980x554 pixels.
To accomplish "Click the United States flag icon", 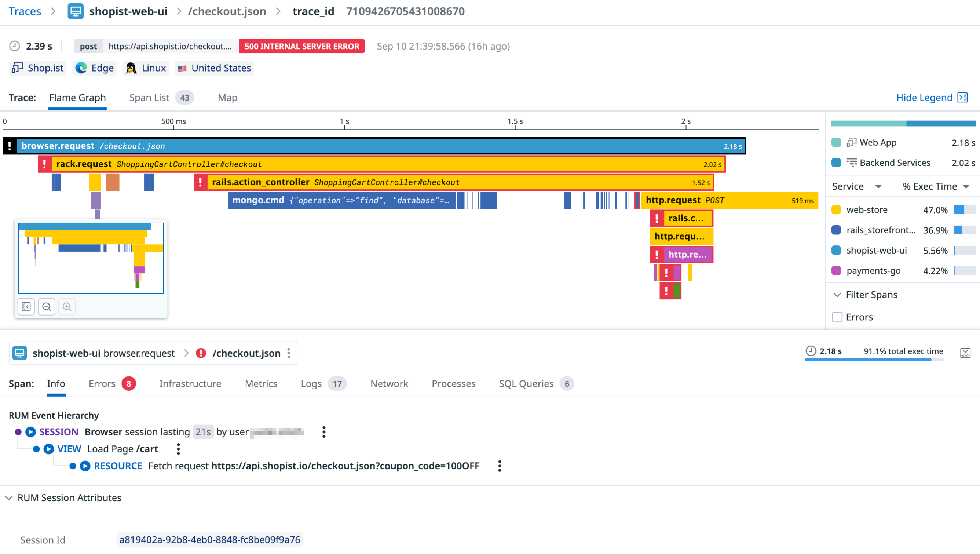I will tap(182, 68).
